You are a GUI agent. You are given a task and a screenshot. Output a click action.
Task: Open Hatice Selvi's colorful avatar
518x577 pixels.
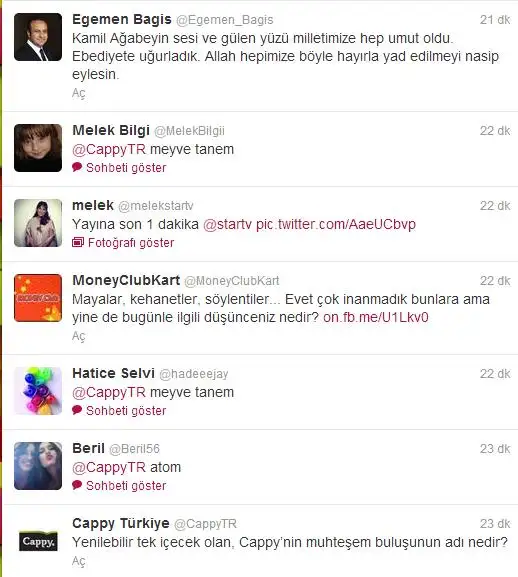pos(38,391)
